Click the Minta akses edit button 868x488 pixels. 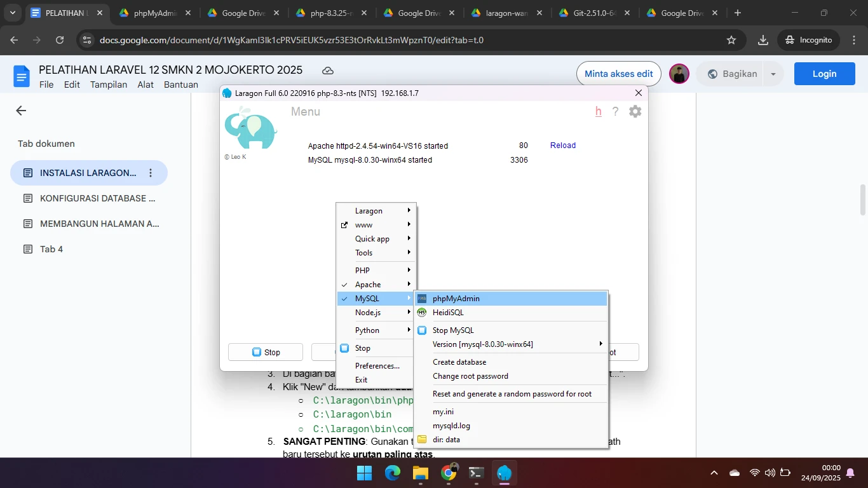point(618,74)
